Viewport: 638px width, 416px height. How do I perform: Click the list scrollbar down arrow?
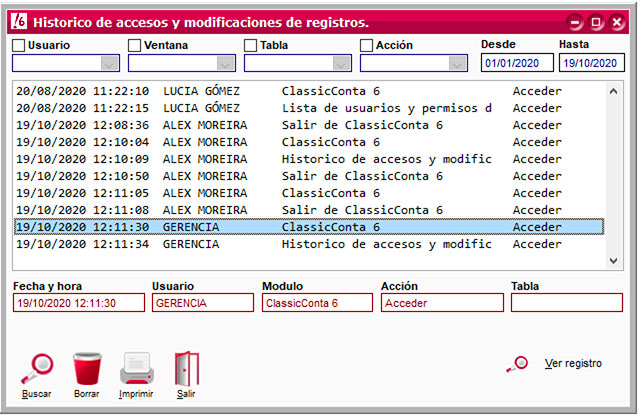point(614,261)
